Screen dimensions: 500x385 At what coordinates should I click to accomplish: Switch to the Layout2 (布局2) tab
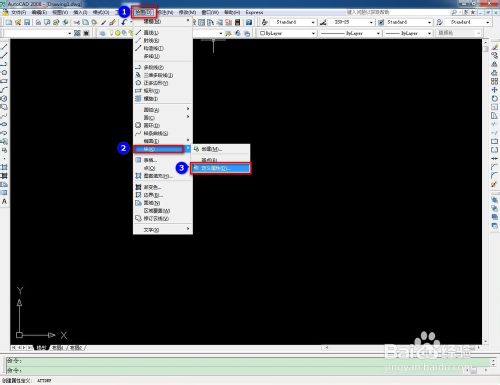coord(76,348)
